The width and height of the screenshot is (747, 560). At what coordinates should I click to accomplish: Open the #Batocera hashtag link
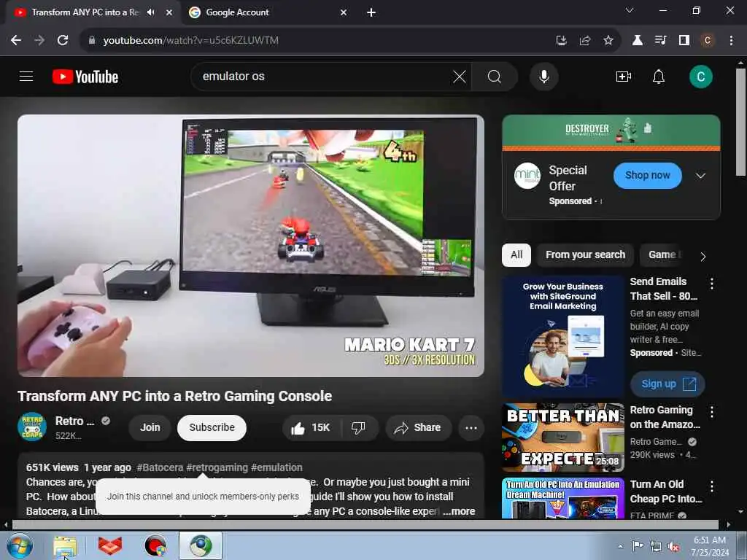(160, 467)
